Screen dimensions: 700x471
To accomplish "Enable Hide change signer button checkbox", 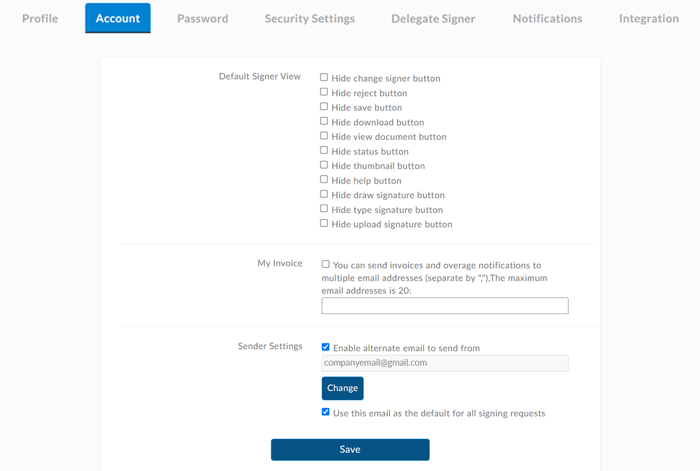I will click(x=324, y=77).
